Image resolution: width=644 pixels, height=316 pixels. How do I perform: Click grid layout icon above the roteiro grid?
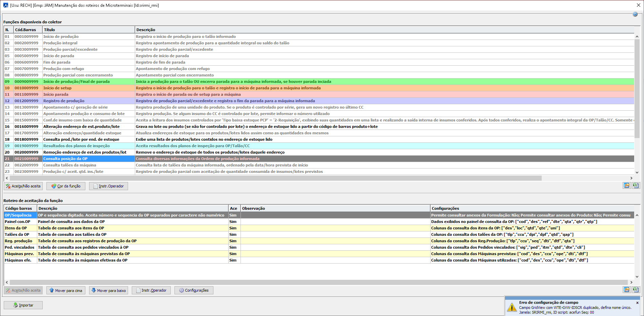[626, 185]
